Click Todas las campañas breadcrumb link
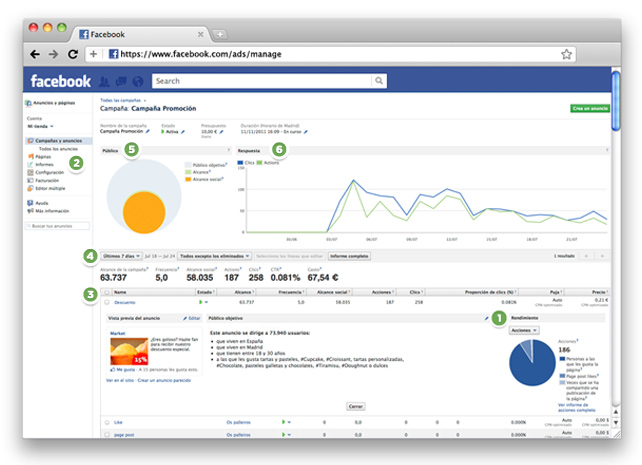Viewport: 642px width, 465px height. click(120, 100)
